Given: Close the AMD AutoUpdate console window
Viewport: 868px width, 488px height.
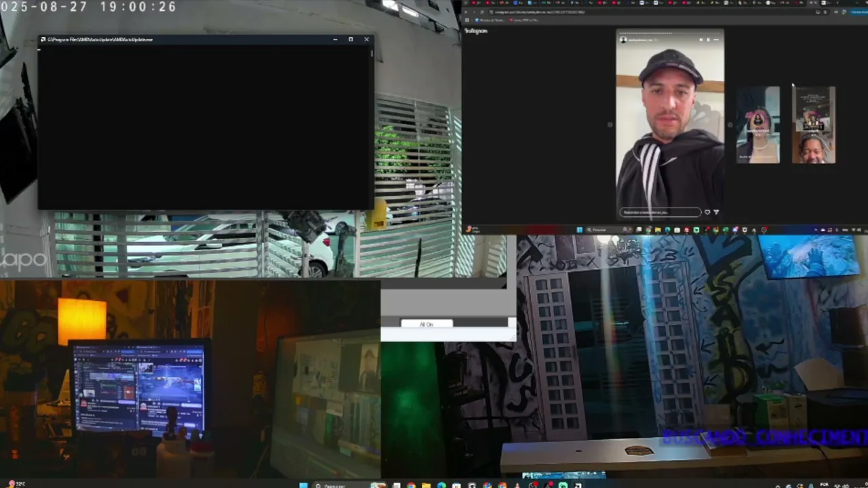Looking at the screenshot, I should click(367, 39).
